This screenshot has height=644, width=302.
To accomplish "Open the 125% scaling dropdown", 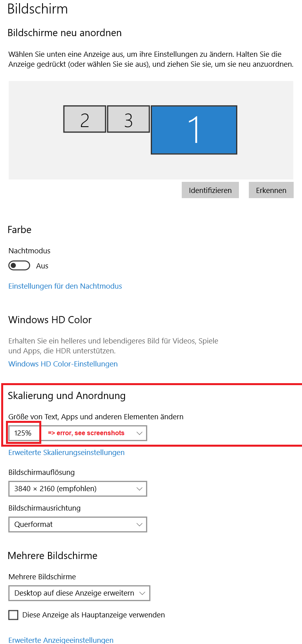I will (78, 433).
